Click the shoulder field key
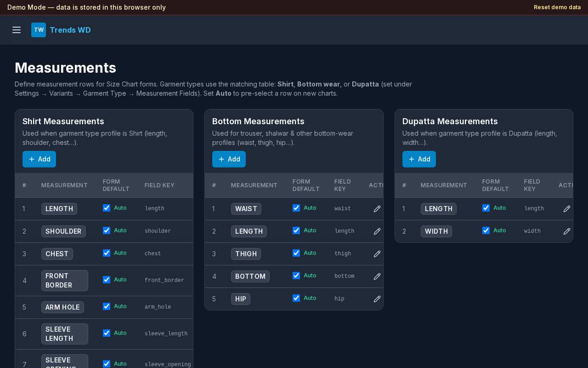The width and height of the screenshot is (588, 368). [158, 231]
